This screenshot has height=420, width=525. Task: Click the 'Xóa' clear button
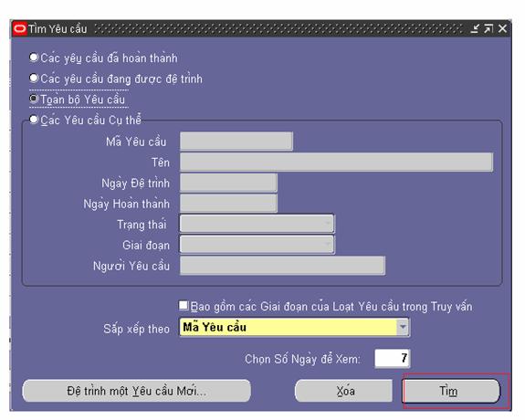(x=343, y=391)
